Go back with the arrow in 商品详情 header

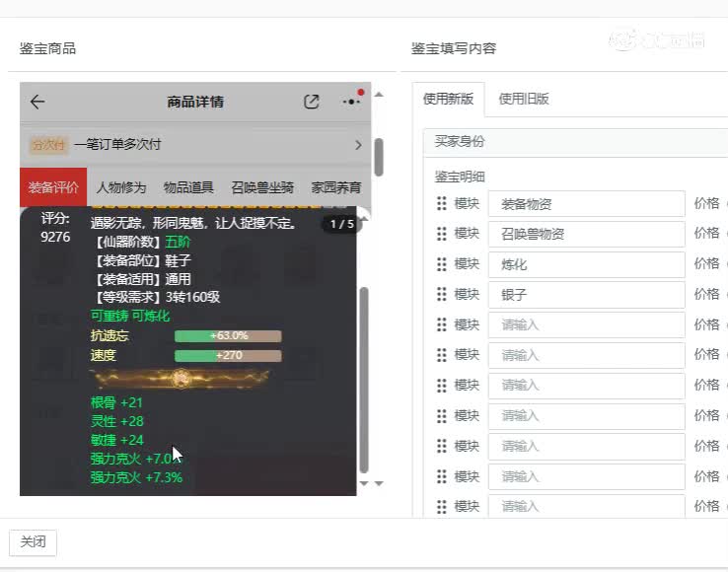[37, 102]
